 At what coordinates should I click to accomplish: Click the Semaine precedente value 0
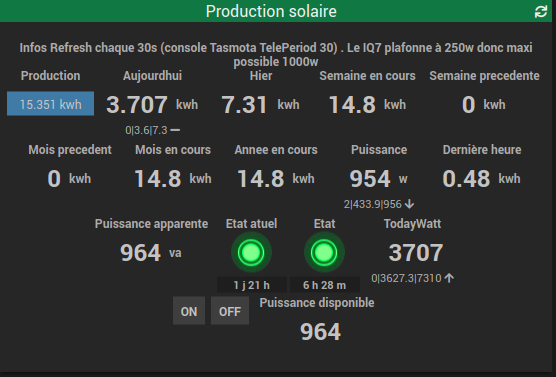[x=468, y=105]
